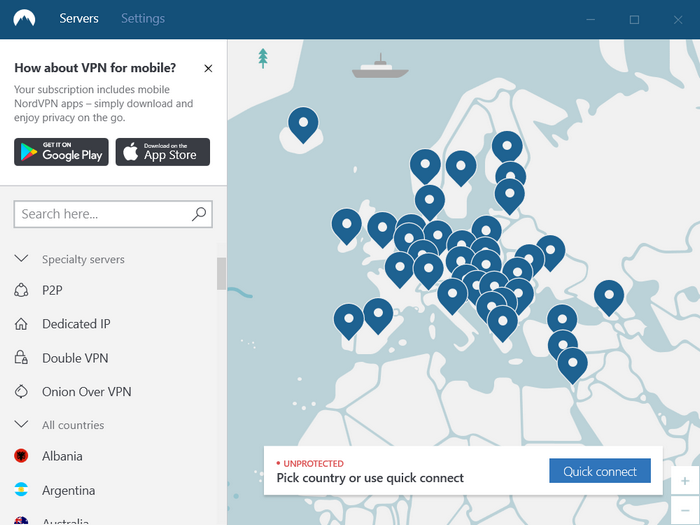
Task: Click the Argentina flag icon
Action: click(x=21, y=490)
